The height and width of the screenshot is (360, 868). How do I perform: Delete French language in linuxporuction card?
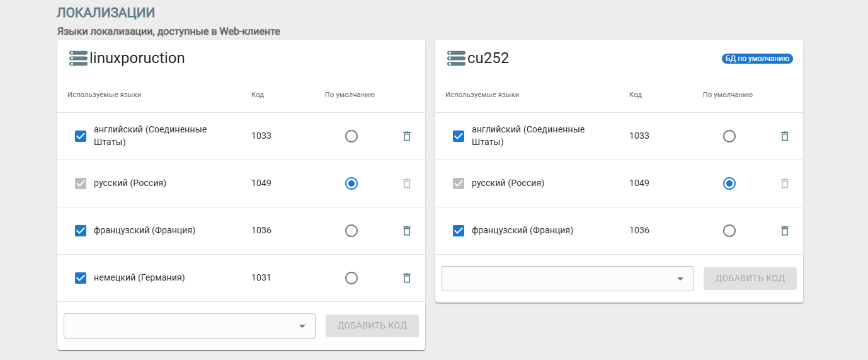[x=406, y=231]
